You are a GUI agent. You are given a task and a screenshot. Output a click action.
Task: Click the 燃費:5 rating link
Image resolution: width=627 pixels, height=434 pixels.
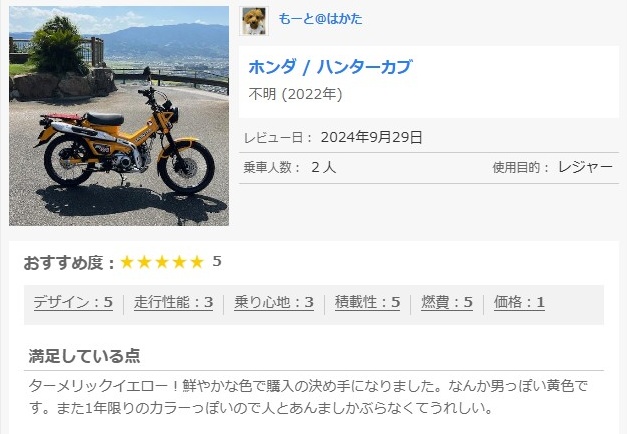click(x=447, y=302)
